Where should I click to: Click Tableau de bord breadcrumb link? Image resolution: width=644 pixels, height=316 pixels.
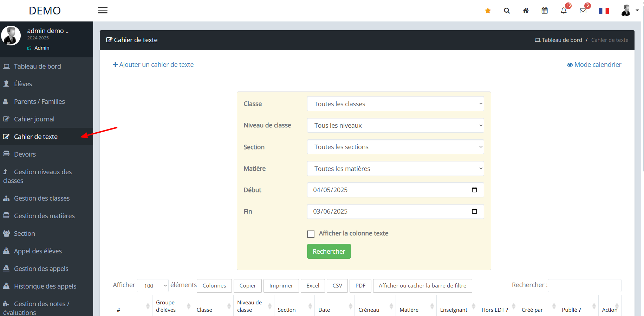tap(558, 40)
